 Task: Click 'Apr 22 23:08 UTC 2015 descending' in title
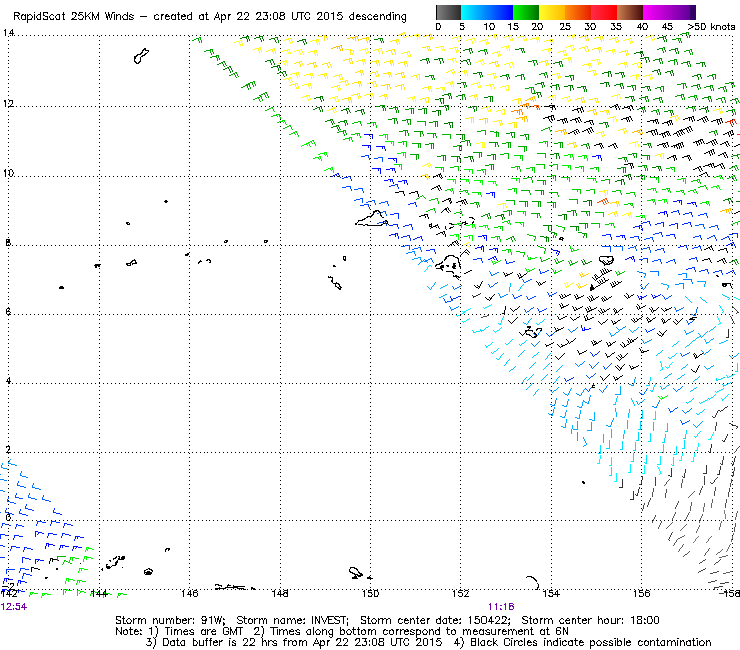tap(310, 17)
